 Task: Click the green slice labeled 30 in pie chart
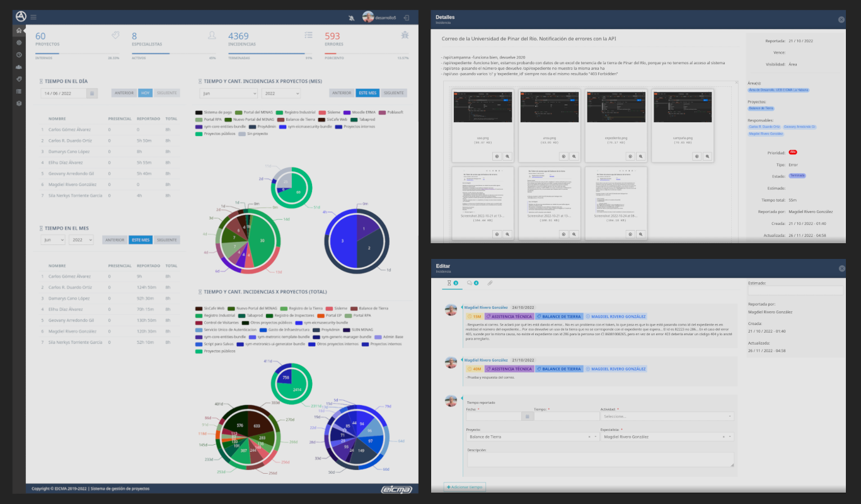click(x=262, y=241)
